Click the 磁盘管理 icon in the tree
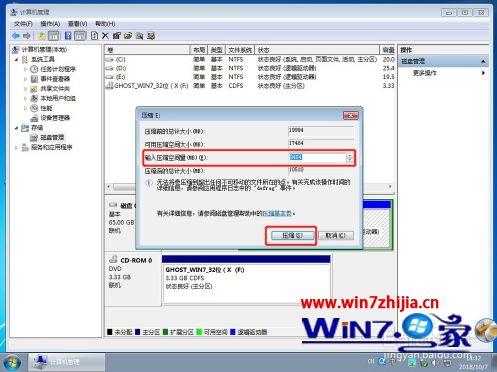 click(34, 137)
